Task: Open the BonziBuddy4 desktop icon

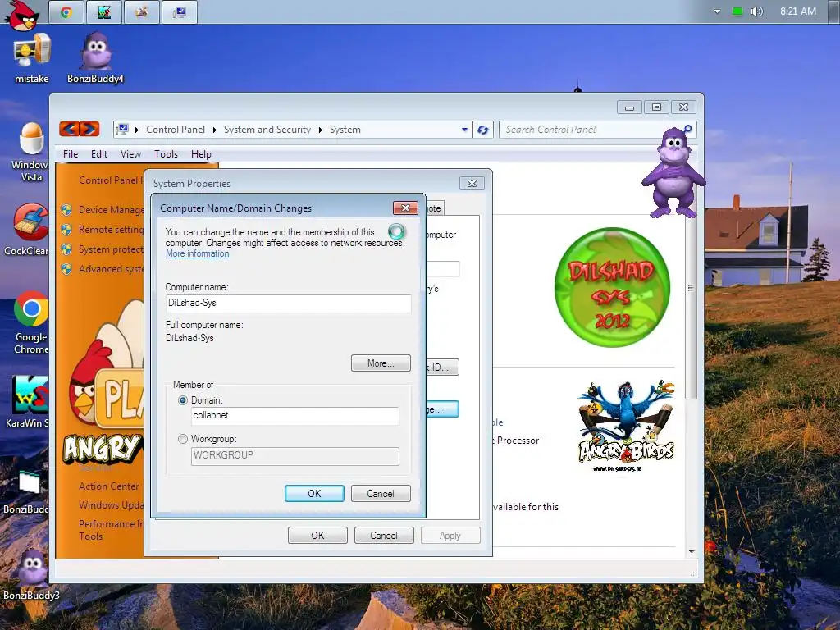Action: tap(95, 58)
